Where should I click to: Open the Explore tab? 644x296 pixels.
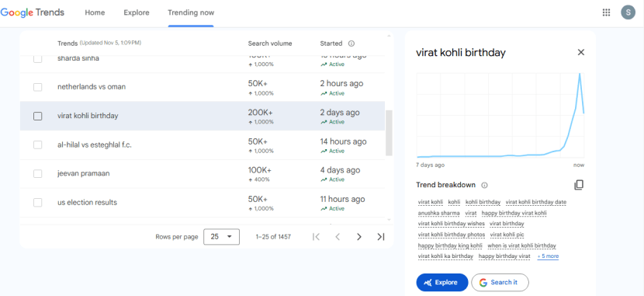pos(137,12)
